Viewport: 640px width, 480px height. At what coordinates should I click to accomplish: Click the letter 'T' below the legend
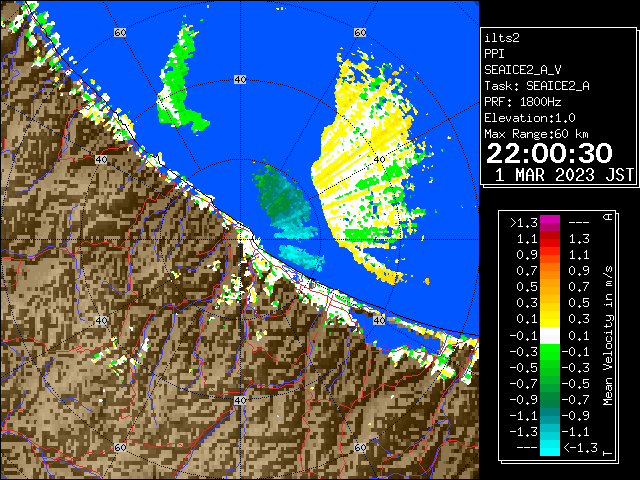coord(608,453)
